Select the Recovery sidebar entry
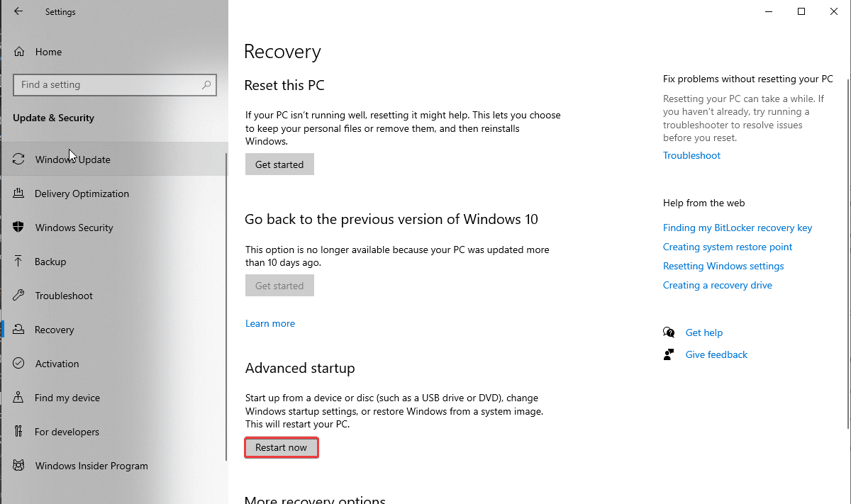Viewport: 851px width, 504px height. coord(55,329)
